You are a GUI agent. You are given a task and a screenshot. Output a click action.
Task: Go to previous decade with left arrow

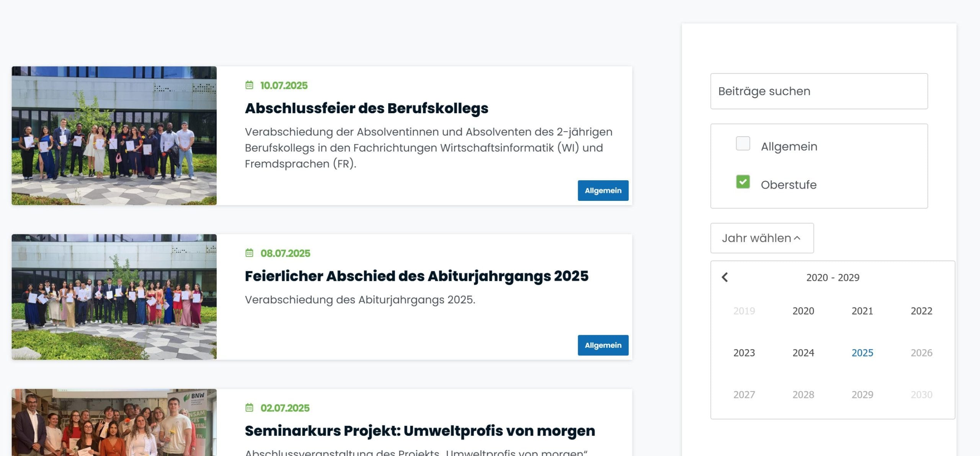pos(725,277)
